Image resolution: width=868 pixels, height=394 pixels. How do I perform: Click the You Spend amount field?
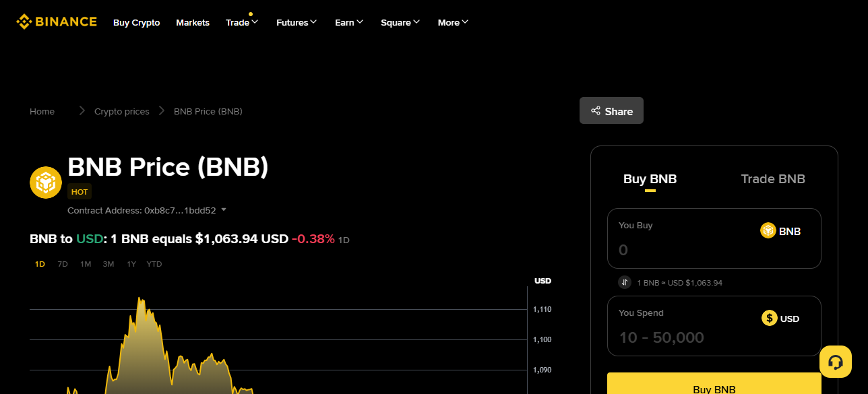coord(681,337)
